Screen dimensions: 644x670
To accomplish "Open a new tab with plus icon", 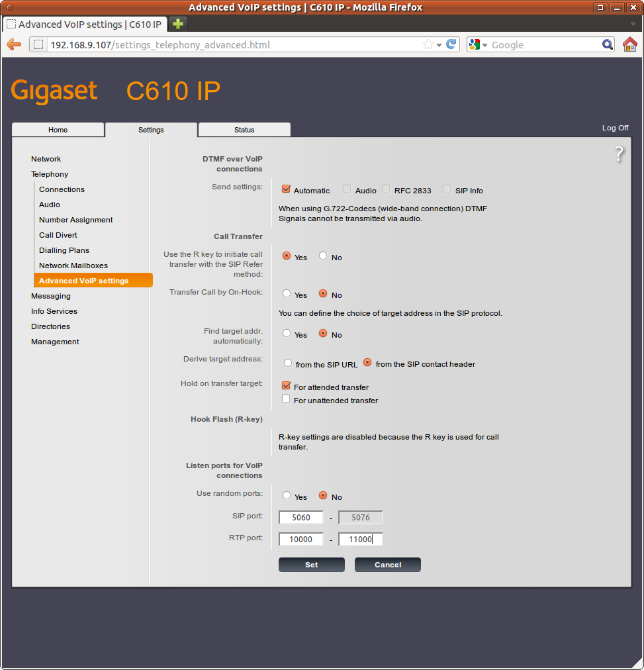I will tap(178, 24).
